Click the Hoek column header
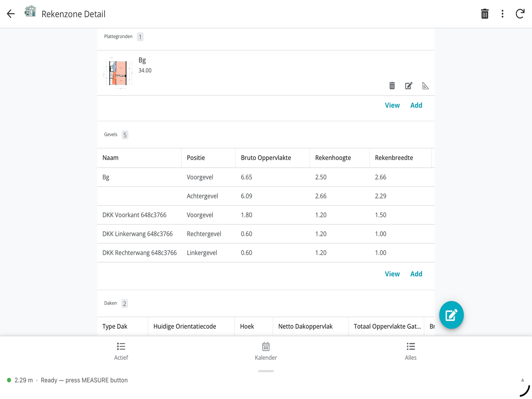This screenshot has height=399, width=532. pyautogui.click(x=254, y=326)
